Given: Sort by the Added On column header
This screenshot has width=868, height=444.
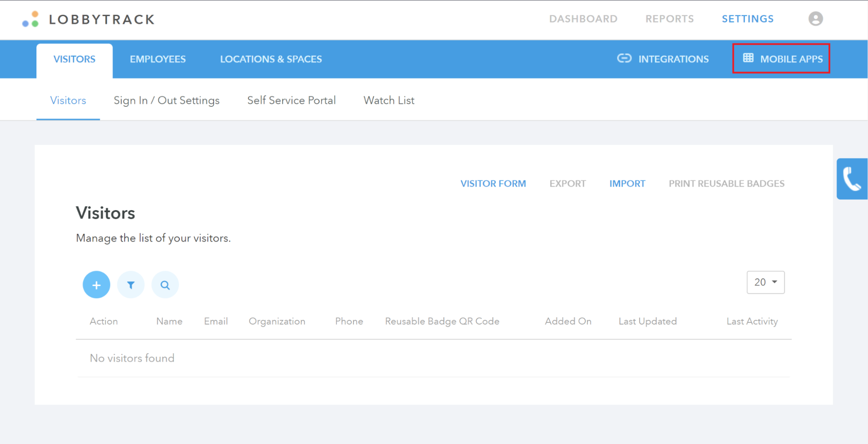Looking at the screenshot, I should coord(568,321).
